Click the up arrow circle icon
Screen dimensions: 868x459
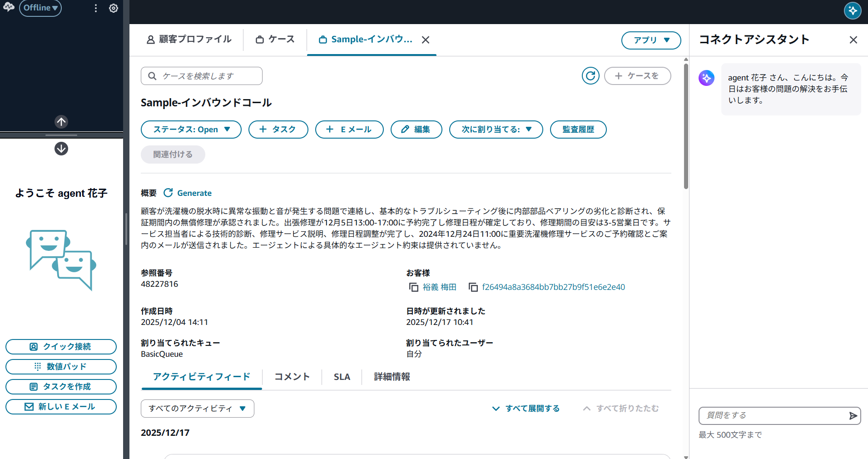[61, 122]
